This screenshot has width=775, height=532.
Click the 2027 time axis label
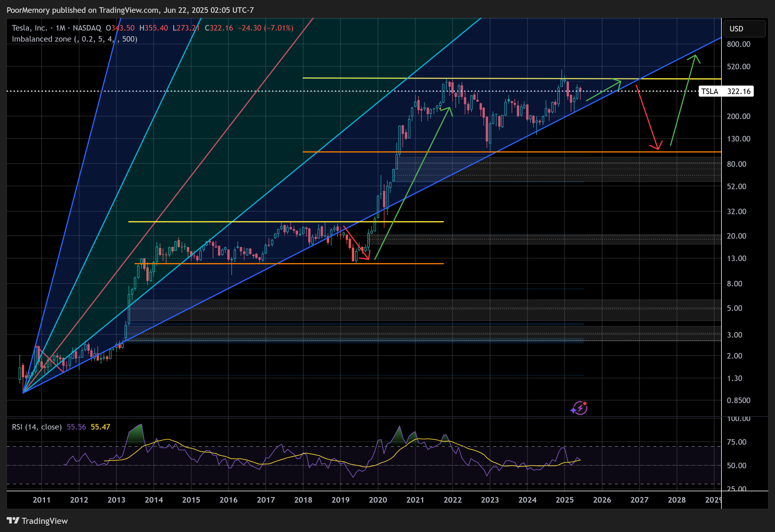click(639, 500)
